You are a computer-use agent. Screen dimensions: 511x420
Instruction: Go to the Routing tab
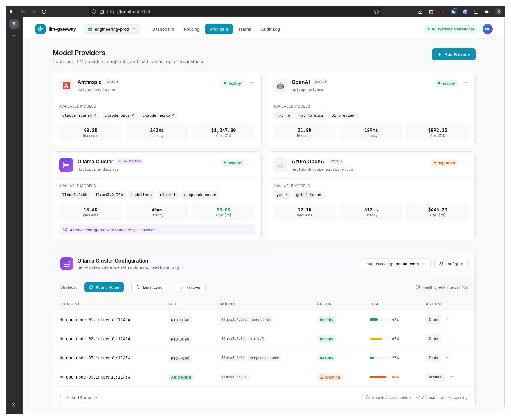tap(192, 29)
